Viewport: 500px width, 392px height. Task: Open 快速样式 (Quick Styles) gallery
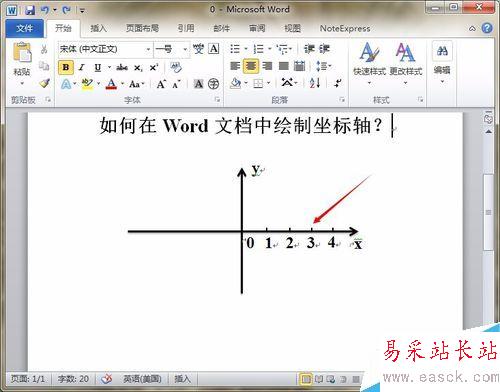point(369,63)
